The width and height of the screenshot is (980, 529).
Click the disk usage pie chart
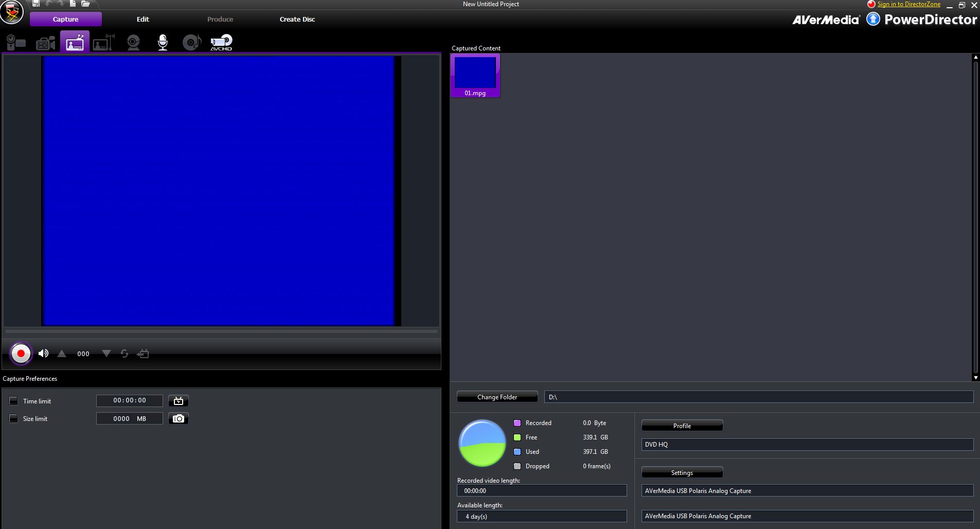pos(483,443)
